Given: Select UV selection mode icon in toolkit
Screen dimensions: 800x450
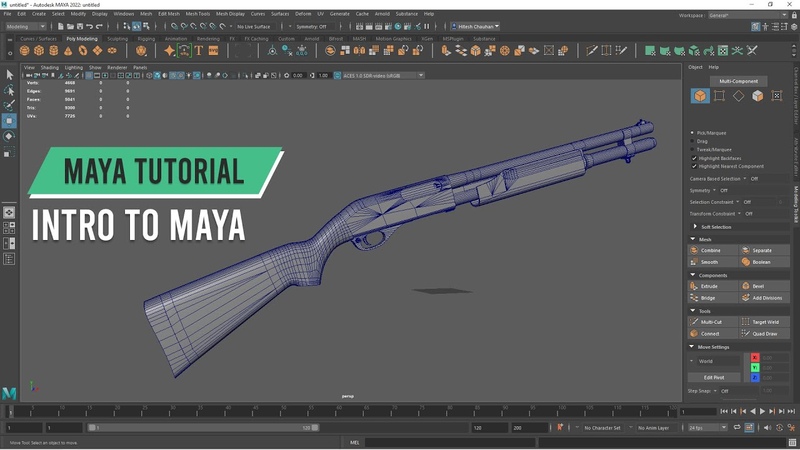Looking at the screenshot, I should (777, 96).
